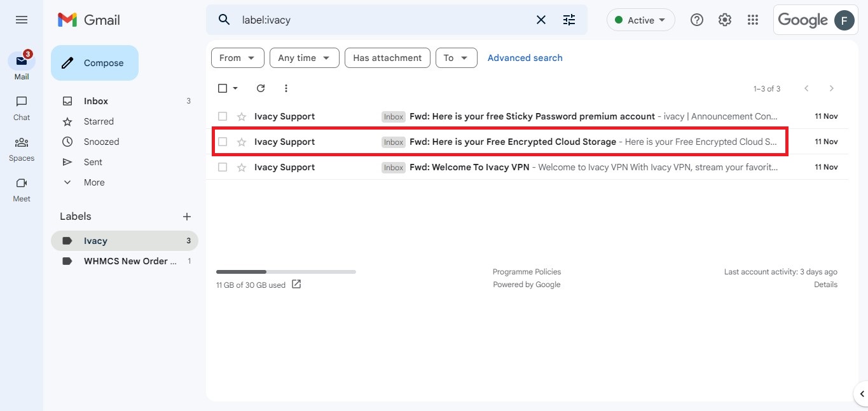This screenshot has width=868, height=411.
Task: Star the Free Encrypted Cloud Storage email
Action: pyautogui.click(x=242, y=142)
